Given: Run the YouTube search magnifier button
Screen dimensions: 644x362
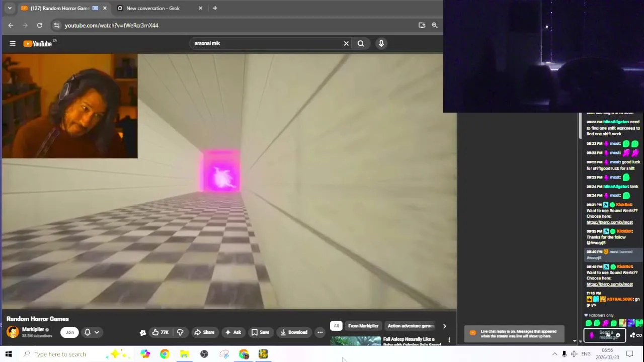Looking at the screenshot, I should [x=361, y=43].
